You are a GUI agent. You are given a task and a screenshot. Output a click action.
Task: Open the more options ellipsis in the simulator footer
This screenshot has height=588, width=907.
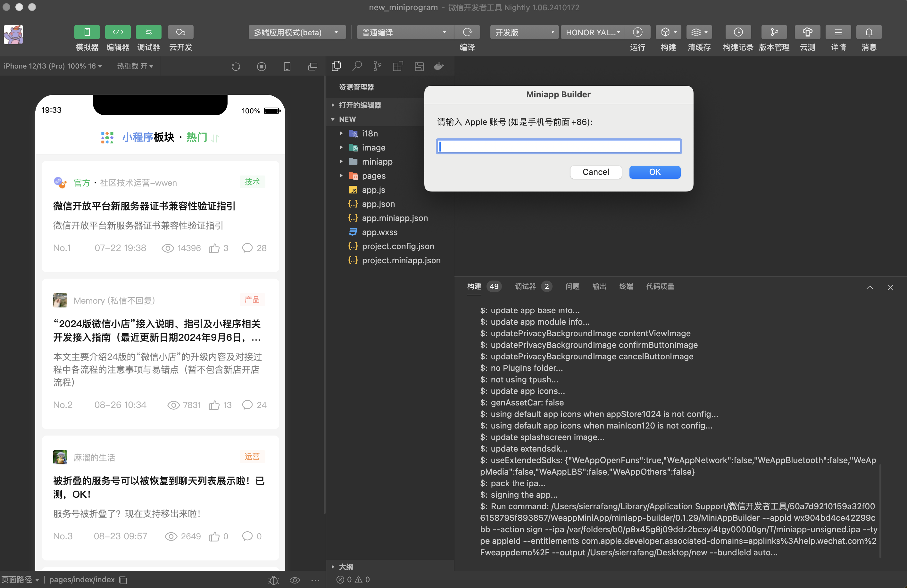[315, 580]
